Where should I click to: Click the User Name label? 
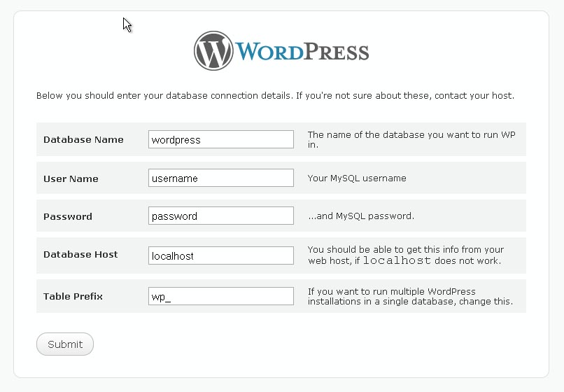pyautogui.click(x=71, y=178)
